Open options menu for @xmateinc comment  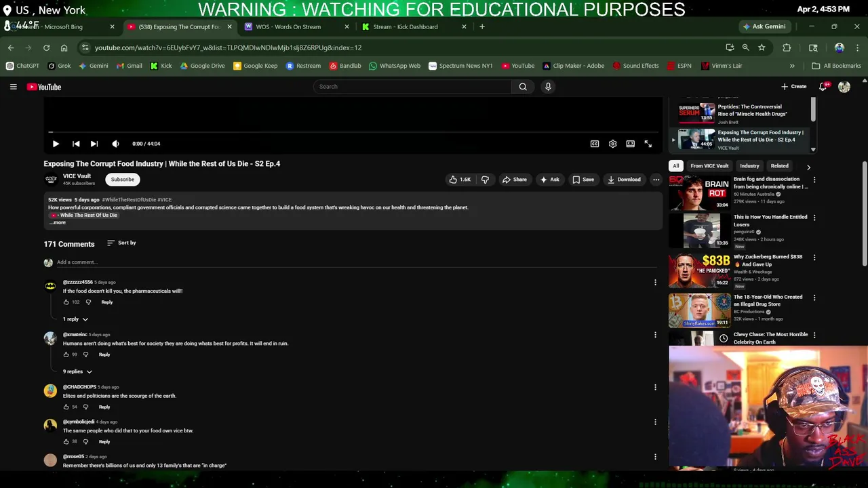(x=655, y=335)
